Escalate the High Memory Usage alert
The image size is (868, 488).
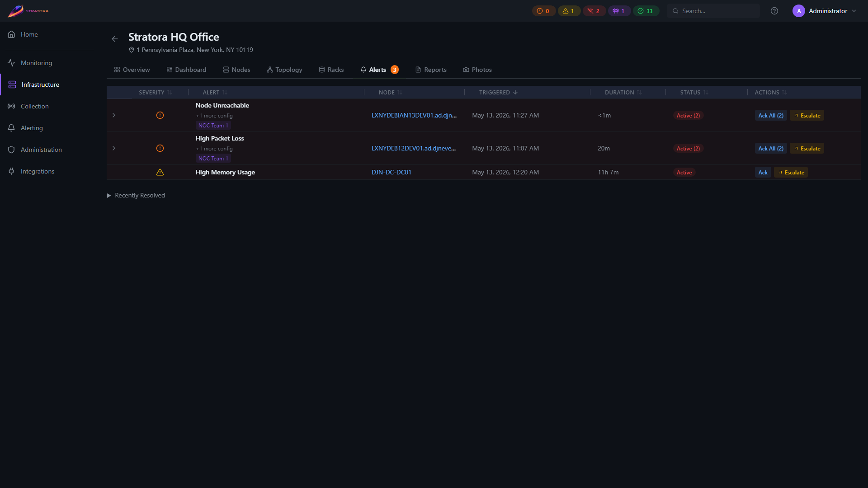[791, 172]
